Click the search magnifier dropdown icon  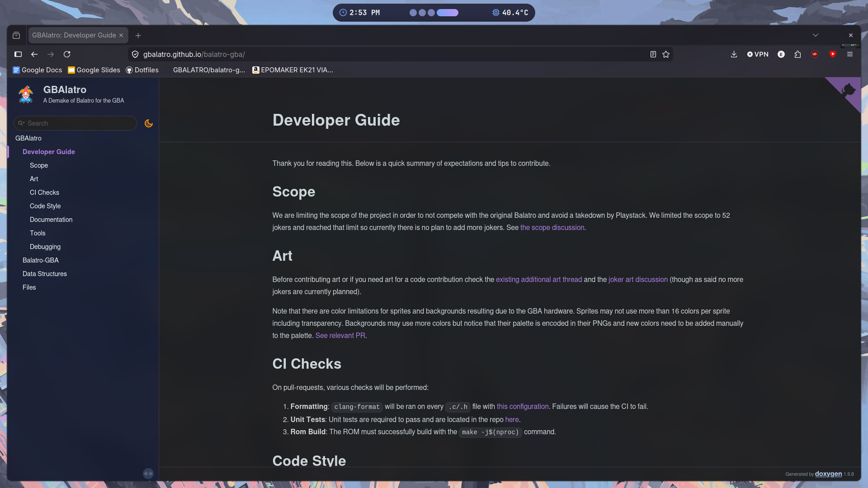[x=21, y=123]
